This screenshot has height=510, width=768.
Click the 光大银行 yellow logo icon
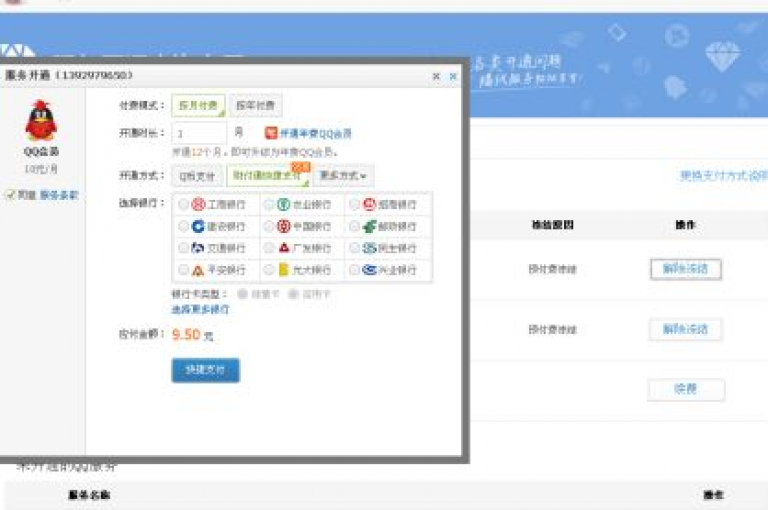(283, 269)
